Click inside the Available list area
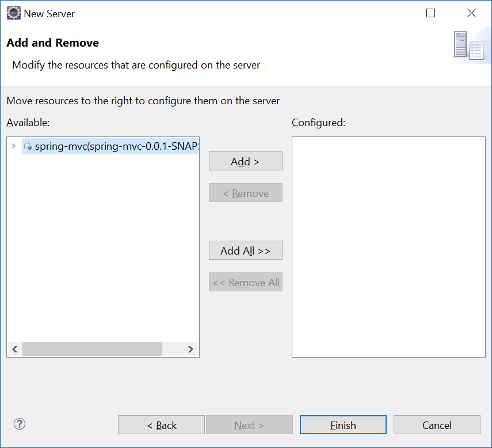Image resolution: width=492 pixels, height=448 pixels. 102,248
